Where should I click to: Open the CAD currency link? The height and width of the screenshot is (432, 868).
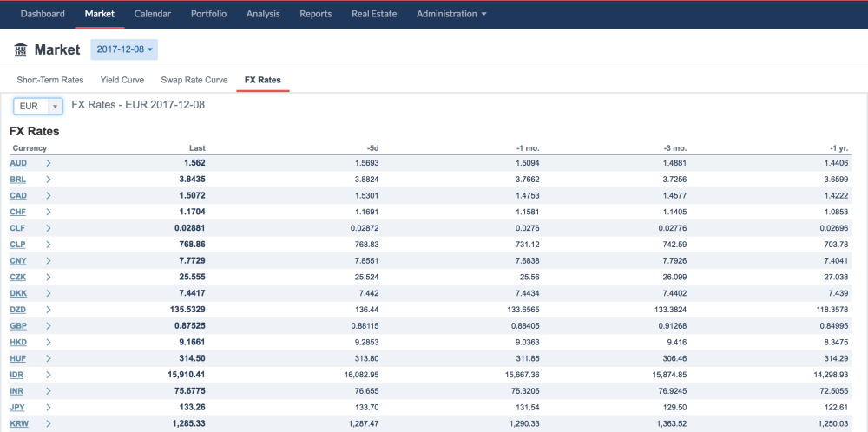[x=18, y=195]
